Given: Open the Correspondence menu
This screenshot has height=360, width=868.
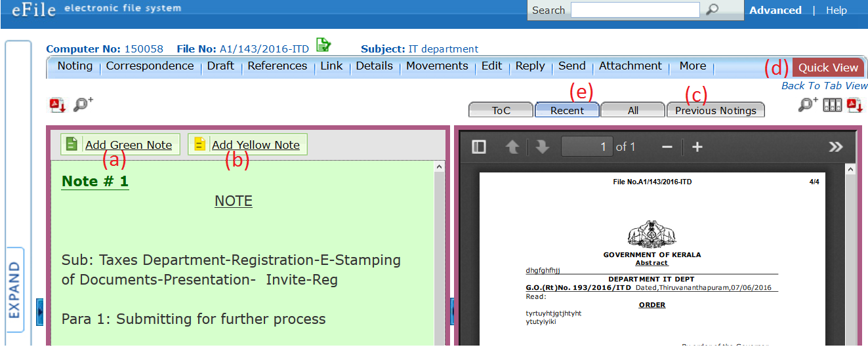Looking at the screenshot, I should click(x=150, y=66).
